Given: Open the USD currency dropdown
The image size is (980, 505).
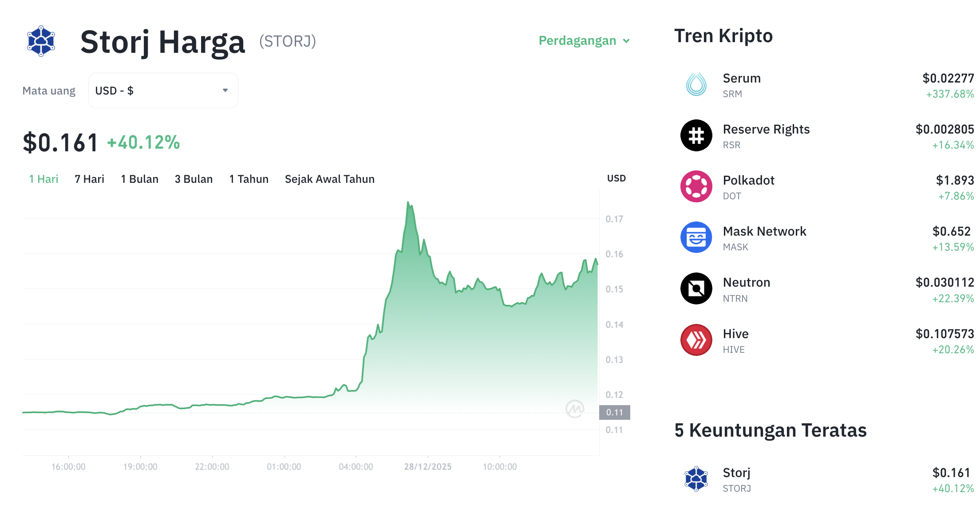Looking at the screenshot, I should [x=163, y=90].
